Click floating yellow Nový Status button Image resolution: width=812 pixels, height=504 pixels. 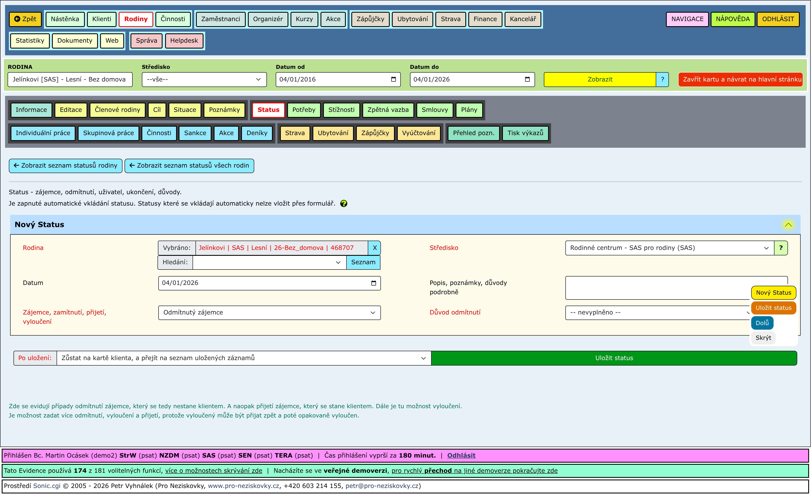point(774,293)
